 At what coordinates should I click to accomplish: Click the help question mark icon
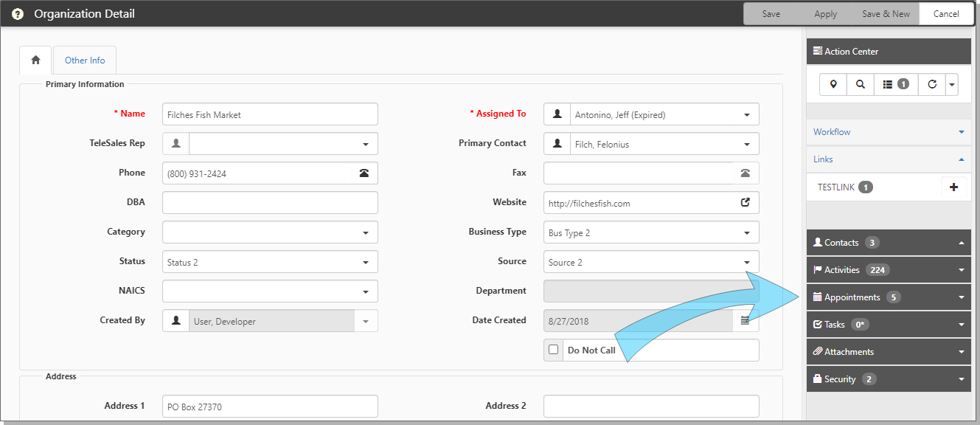pyautogui.click(x=18, y=14)
